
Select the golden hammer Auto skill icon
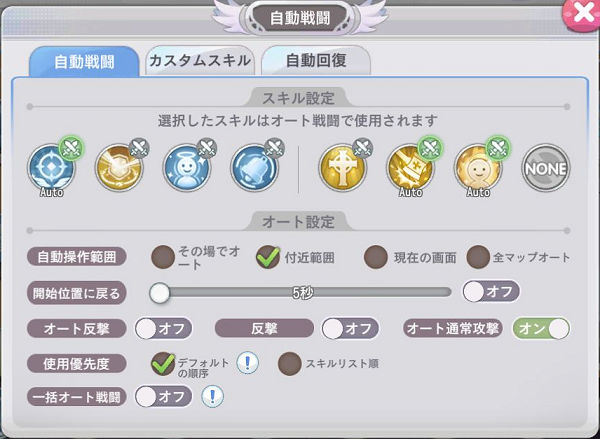411,168
